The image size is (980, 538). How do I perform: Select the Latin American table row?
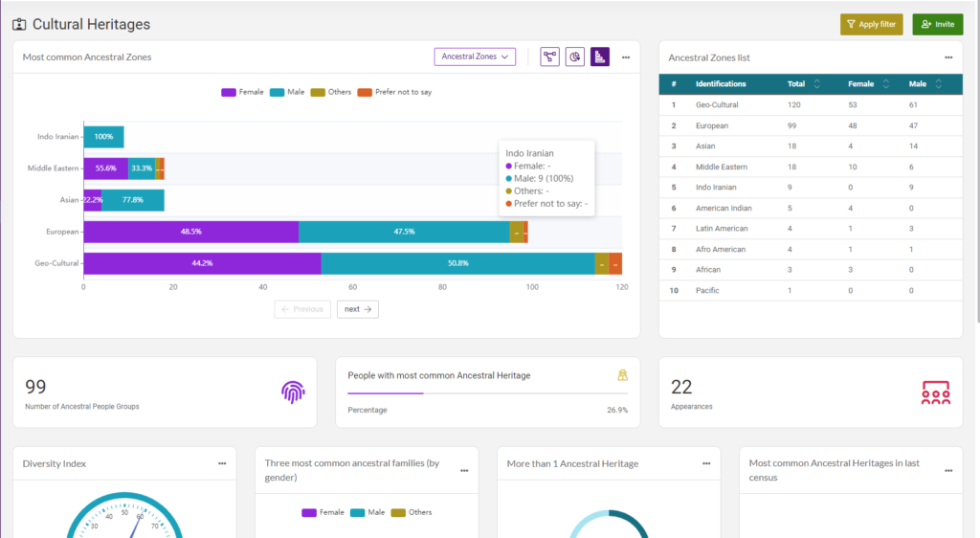[x=811, y=229]
